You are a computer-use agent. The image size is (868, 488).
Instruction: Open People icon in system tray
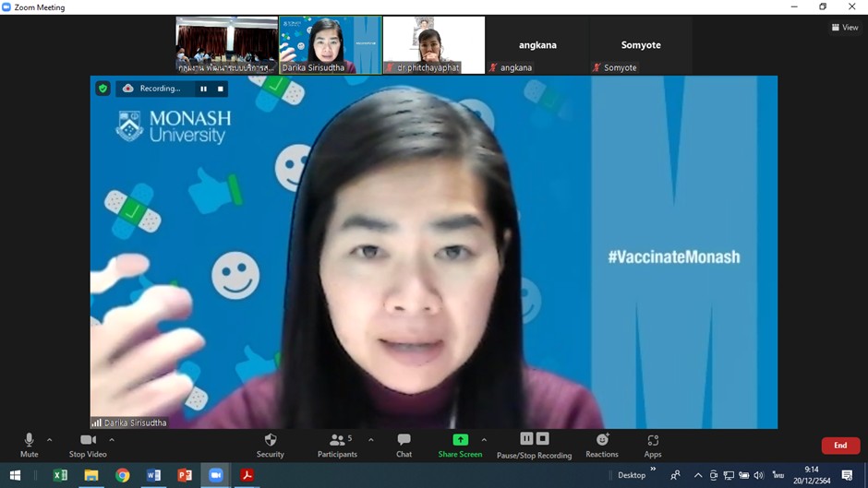675,475
